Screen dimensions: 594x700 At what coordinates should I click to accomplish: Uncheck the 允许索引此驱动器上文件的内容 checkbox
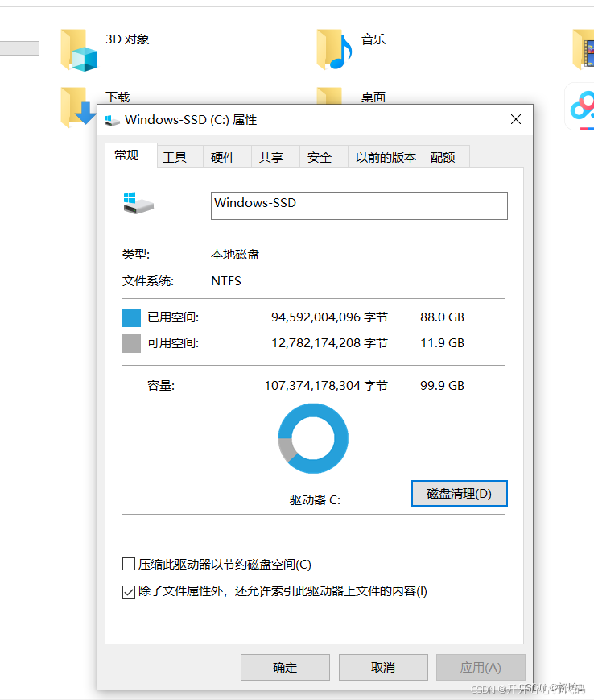click(x=129, y=591)
